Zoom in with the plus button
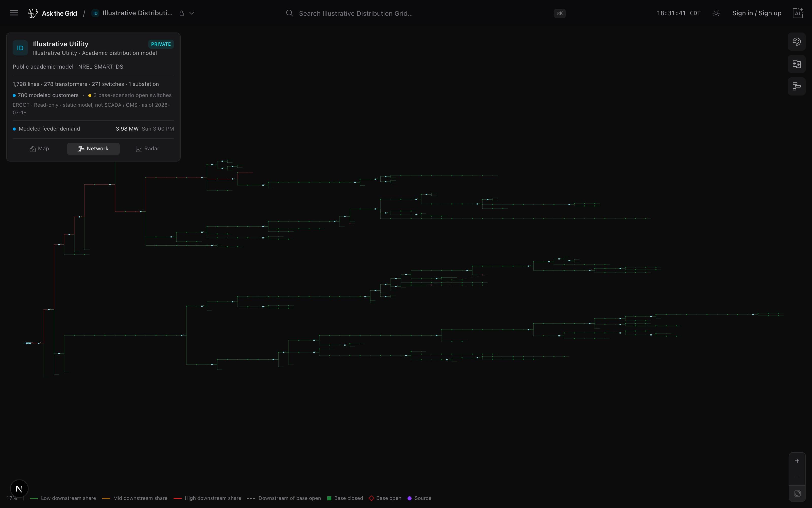Image resolution: width=812 pixels, height=508 pixels. [x=797, y=461]
